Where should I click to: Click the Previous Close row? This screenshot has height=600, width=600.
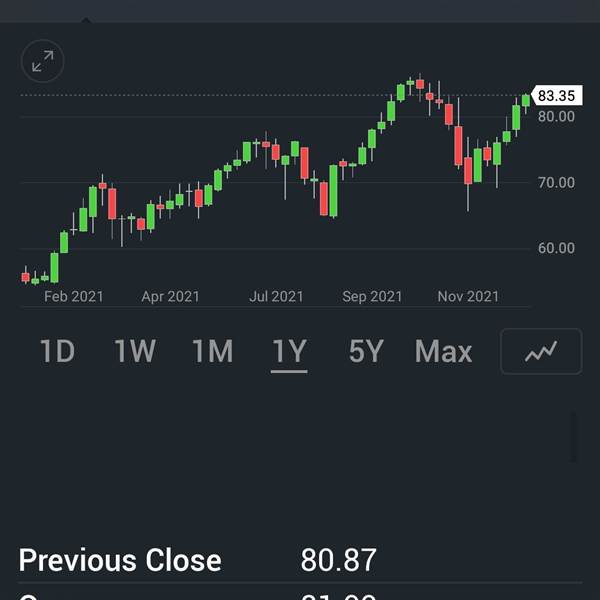click(300, 560)
